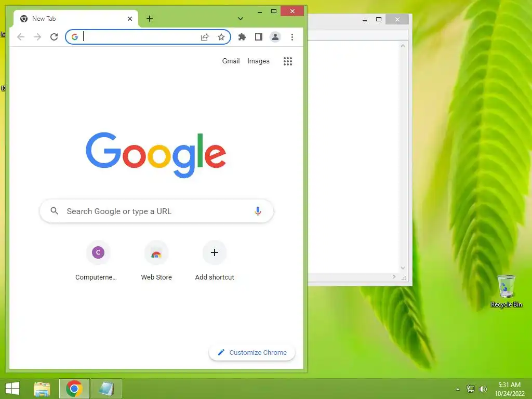532x399 pixels.
Task: Click the background window's scroll up arrow
Action: tap(403, 46)
